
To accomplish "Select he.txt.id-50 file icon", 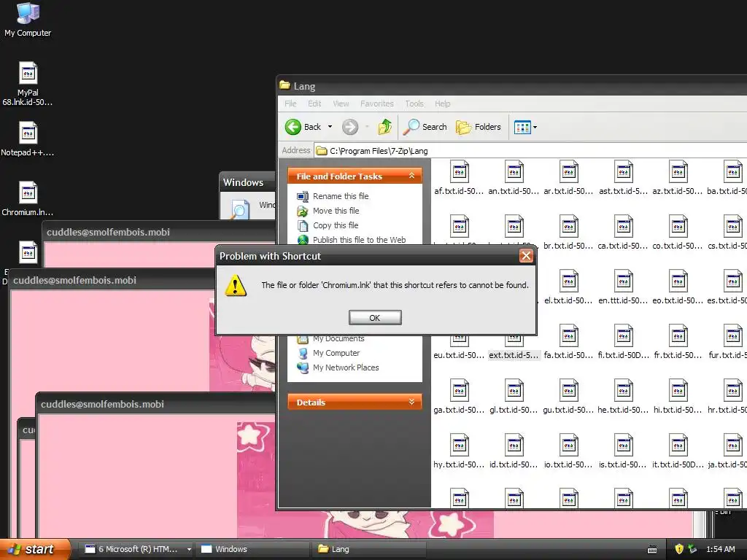I will point(624,392).
